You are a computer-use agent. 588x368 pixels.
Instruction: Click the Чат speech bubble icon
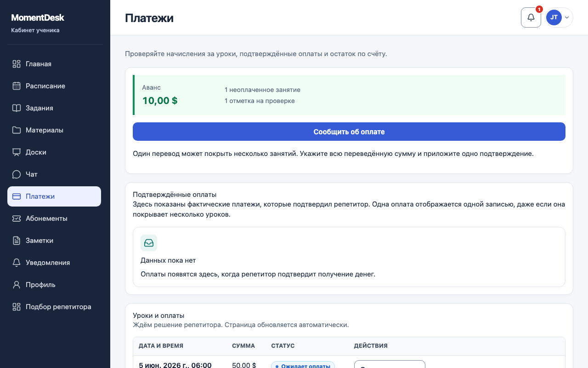(17, 174)
